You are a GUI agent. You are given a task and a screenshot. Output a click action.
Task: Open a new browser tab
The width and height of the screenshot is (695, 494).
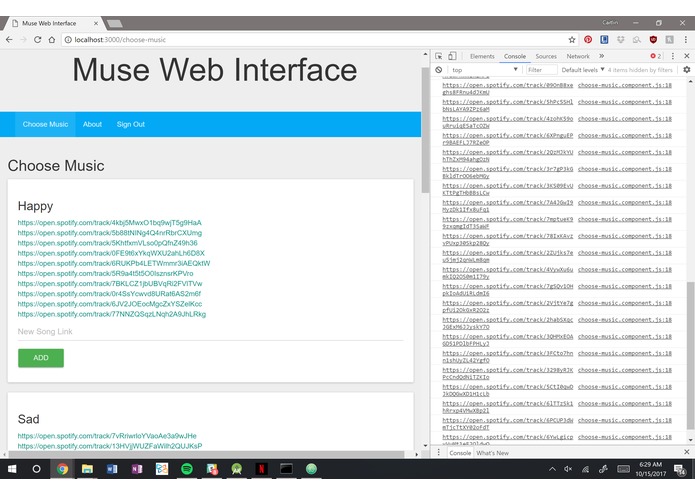coord(115,23)
